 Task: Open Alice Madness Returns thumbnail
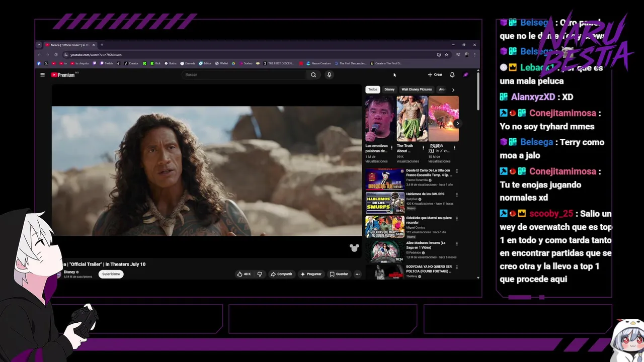(x=385, y=251)
